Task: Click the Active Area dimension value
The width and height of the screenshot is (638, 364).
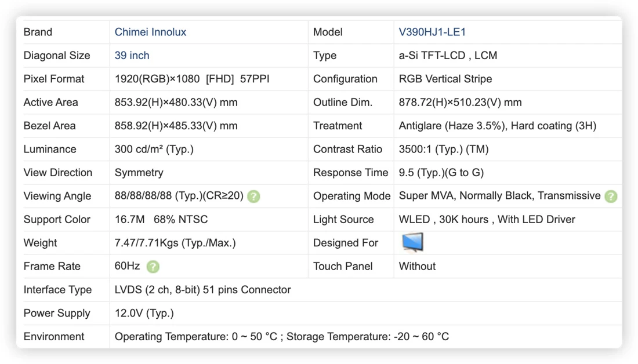Action: tap(176, 103)
